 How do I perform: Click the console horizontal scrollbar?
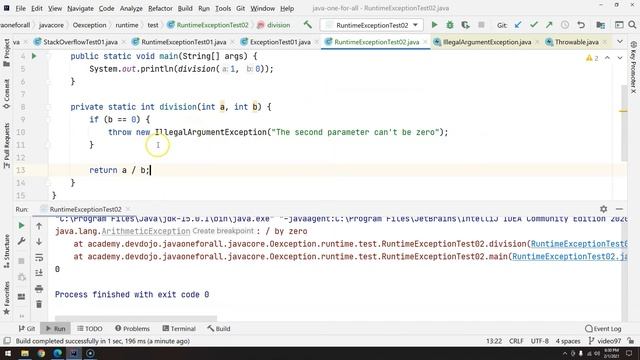pyautogui.click(x=136, y=317)
